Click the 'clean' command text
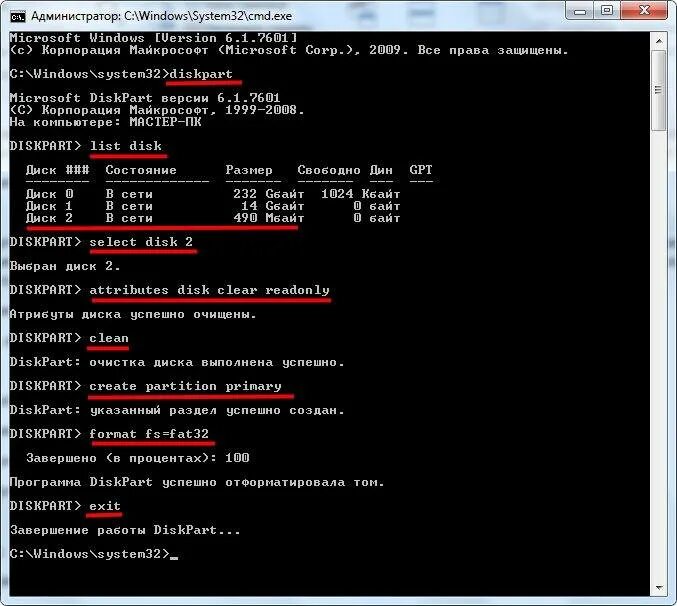677x606 pixels. pos(109,338)
